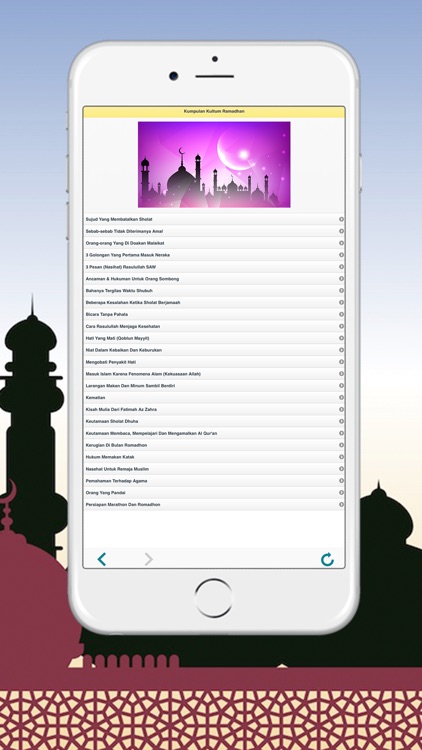Screen dimensions: 422x750
Task: Tap chevron on 3 Golongan Yang Pertama row
Action: 341,255
